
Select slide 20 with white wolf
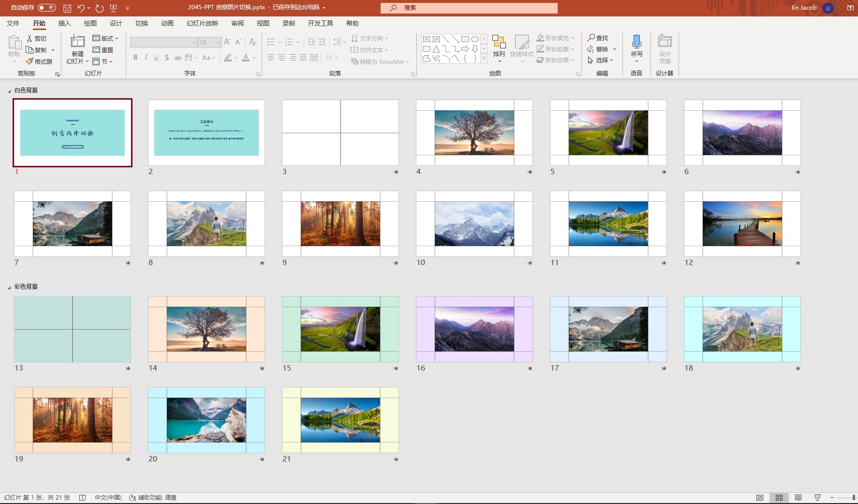[x=207, y=420]
